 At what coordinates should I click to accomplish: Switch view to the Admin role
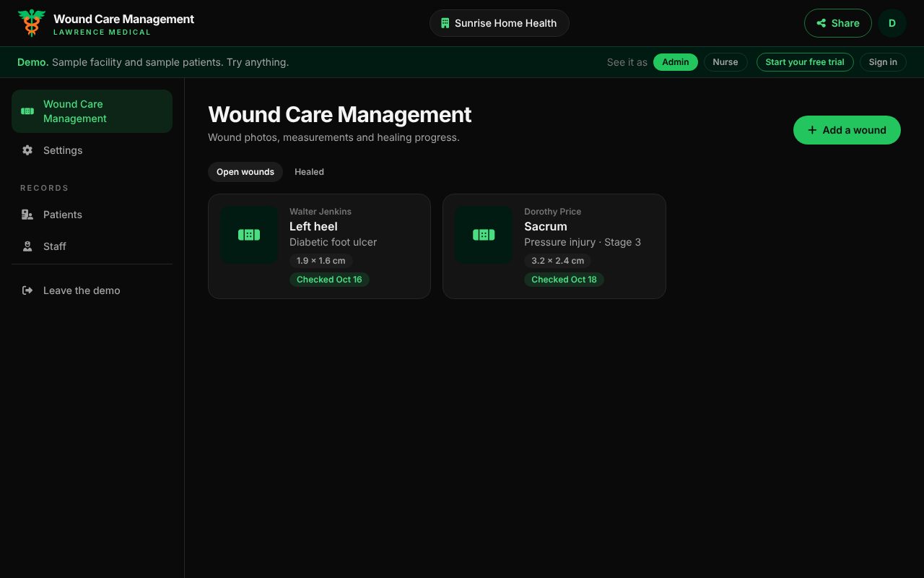pos(676,62)
